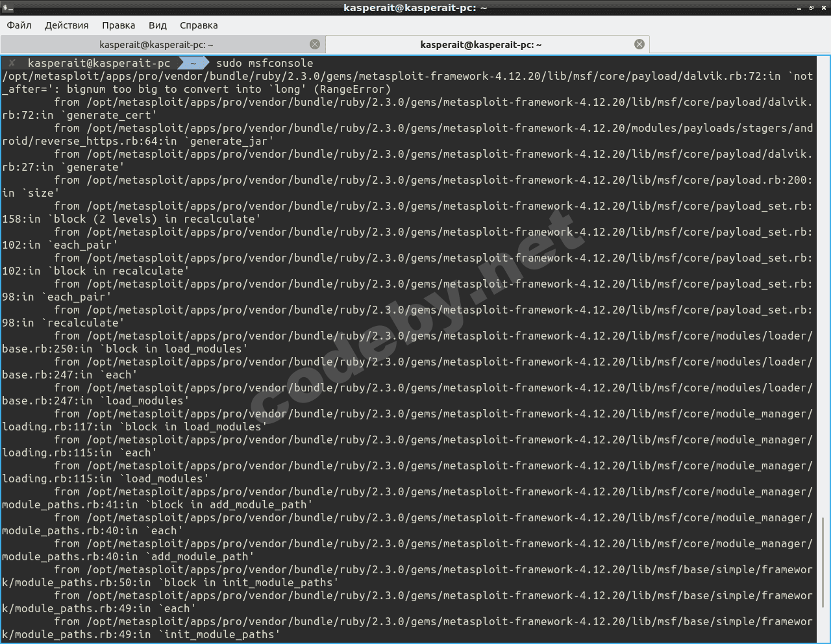This screenshot has height=644, width=831.
Task: Open the Файл menu
Action: pos(19,25)
